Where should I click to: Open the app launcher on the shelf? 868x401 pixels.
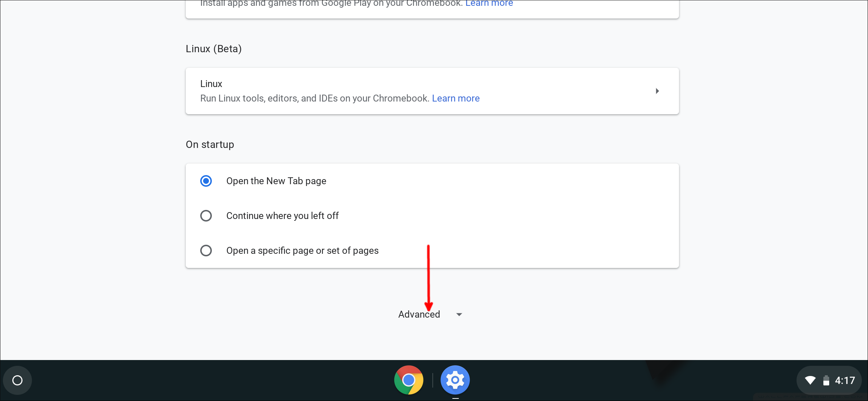pos(17,380)
